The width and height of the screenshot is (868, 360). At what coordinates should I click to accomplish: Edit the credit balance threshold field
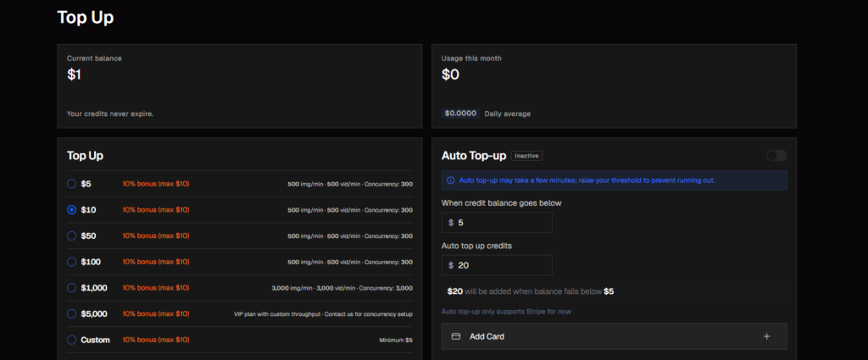coord(497,222)
